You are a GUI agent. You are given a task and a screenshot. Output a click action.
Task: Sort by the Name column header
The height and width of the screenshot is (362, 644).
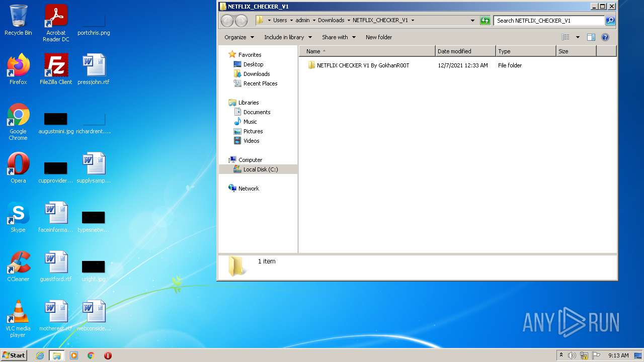tap(367, 51)
